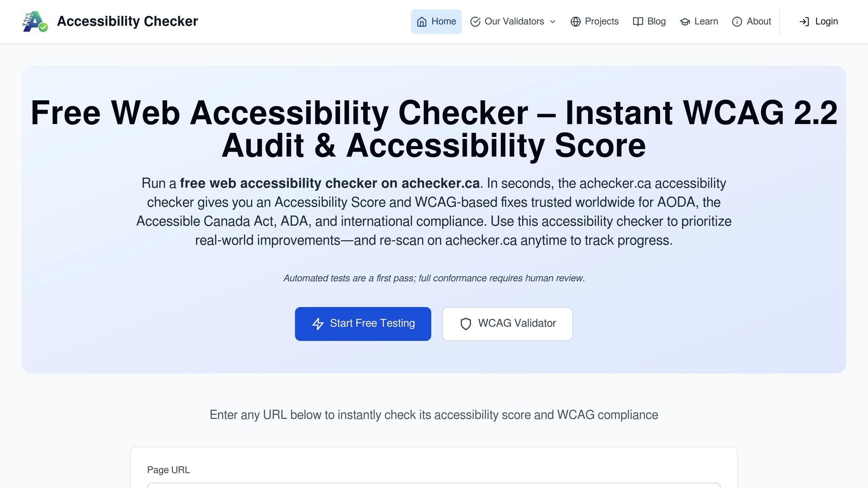Go to the Projects page
868x488 pixels.
coord(601,22)
